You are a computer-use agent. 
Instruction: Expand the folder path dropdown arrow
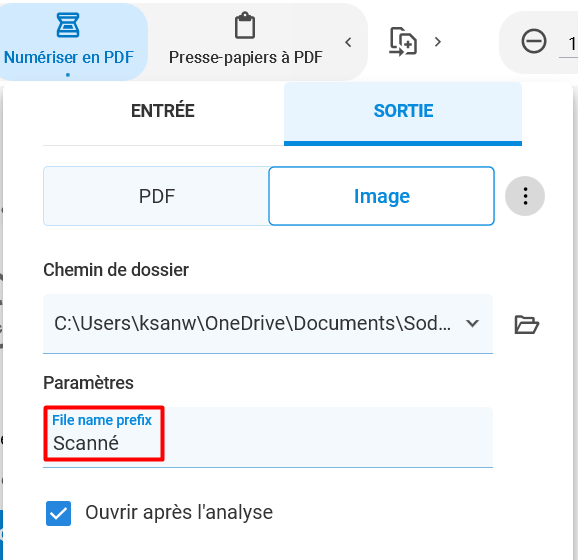click(x=472, y=323)
